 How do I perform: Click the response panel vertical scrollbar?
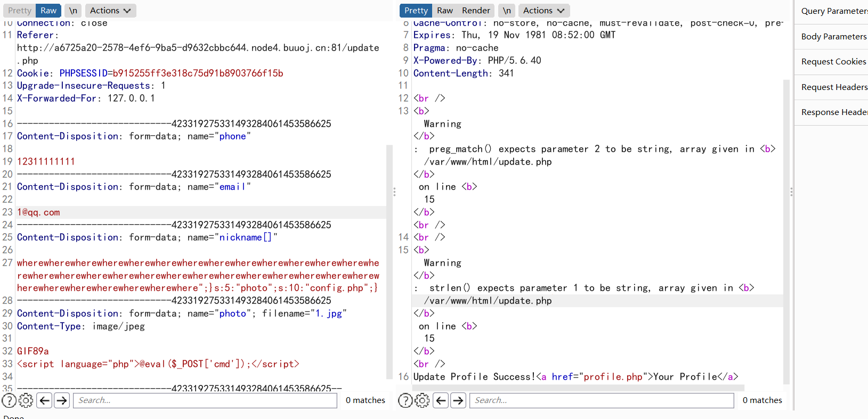786,232
